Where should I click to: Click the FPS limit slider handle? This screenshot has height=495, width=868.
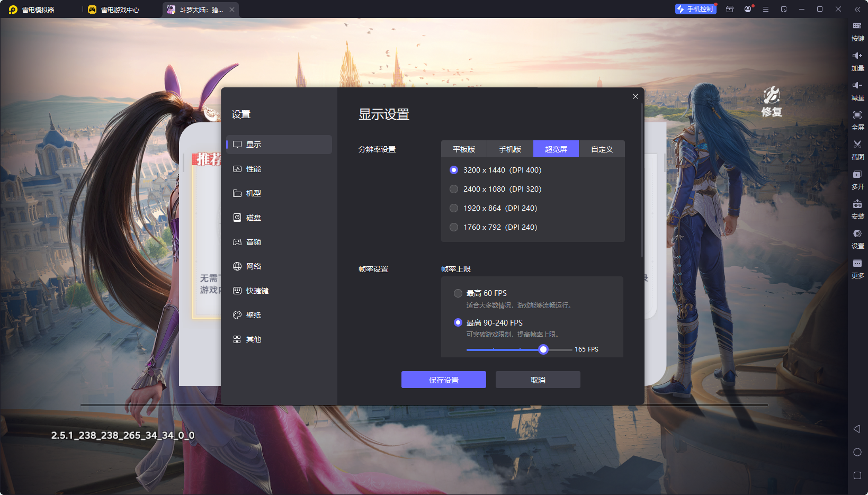[543, 349]
